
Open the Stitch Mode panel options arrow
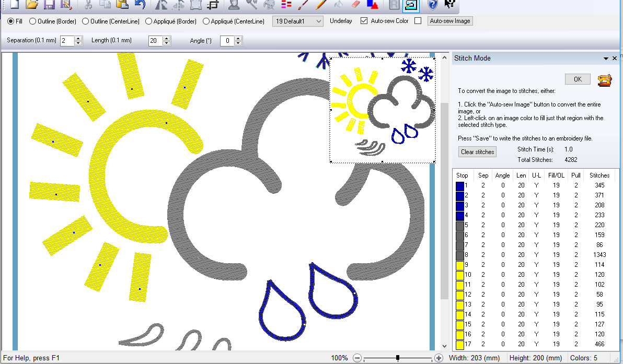(x=606, y=58)
